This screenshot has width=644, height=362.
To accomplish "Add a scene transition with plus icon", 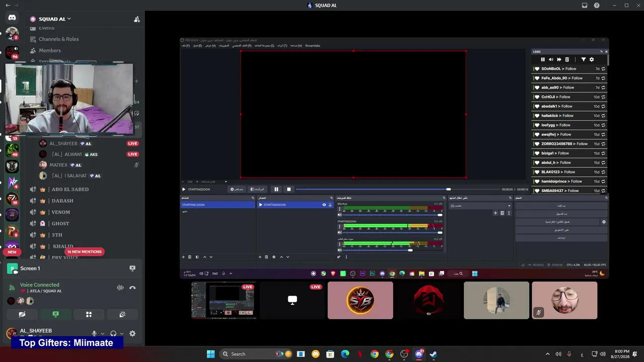I will 495,213.
